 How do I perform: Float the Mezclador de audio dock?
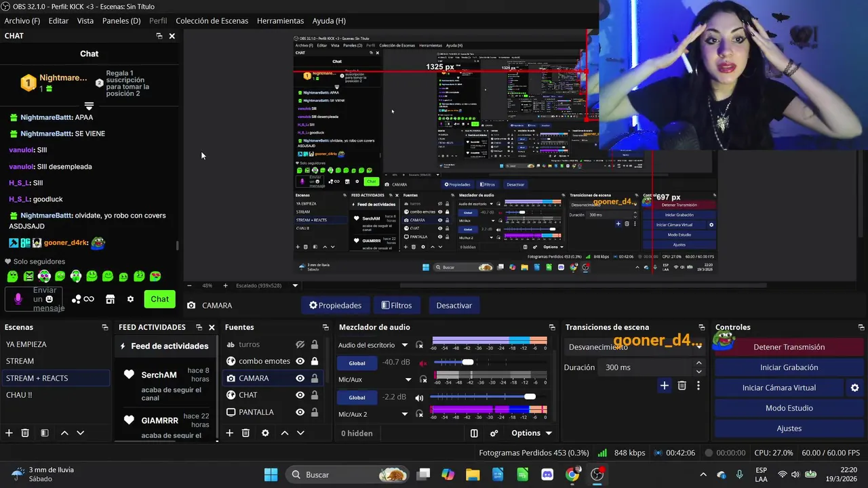click(x=552, y=327)
